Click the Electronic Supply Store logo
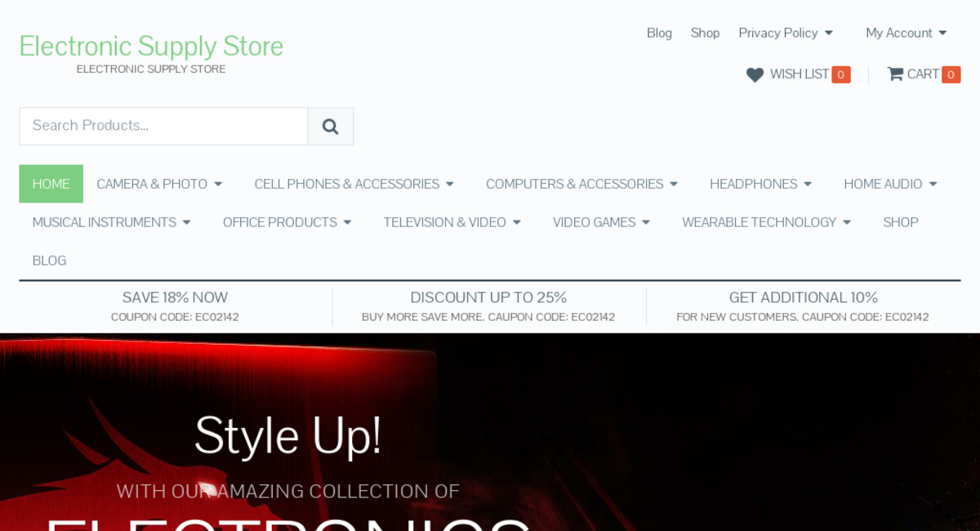Image resolution: width=980 pixels, height=531 pixels. 151,47
